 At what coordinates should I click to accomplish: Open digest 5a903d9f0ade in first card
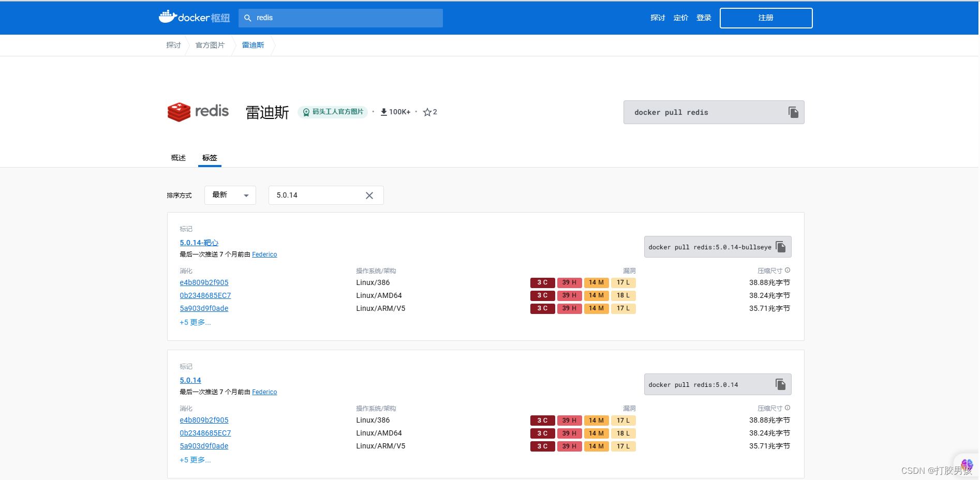204,308
